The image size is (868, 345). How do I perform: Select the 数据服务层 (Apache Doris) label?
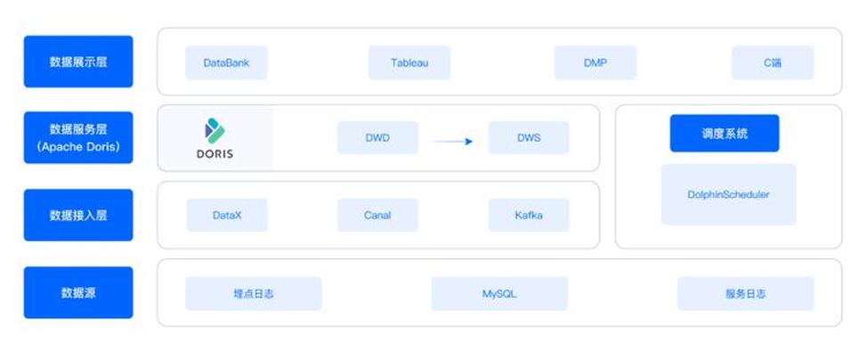(78, 137)
